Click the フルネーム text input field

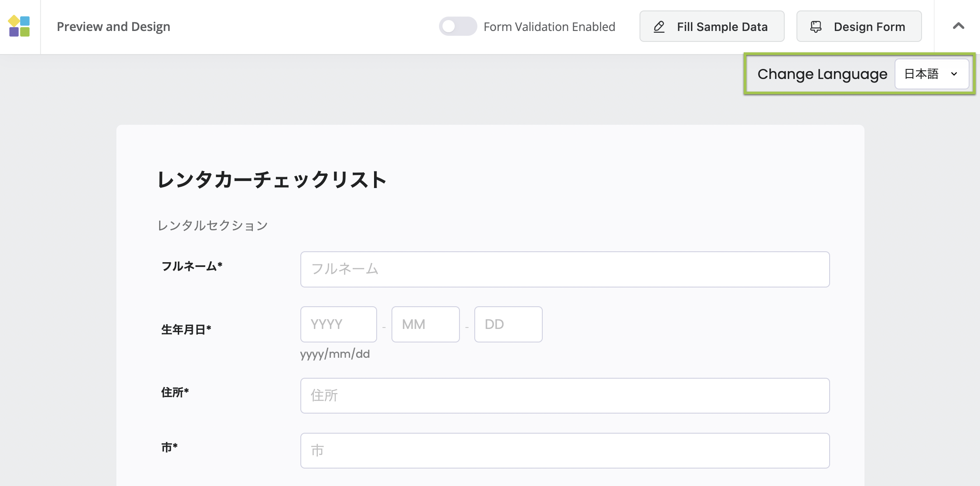[x=565, y=269]
